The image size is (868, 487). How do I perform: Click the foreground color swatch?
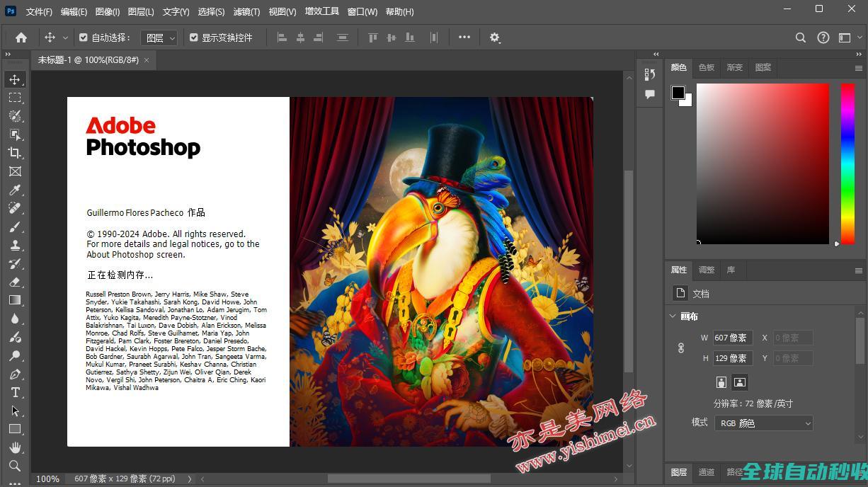pos(678,93)
